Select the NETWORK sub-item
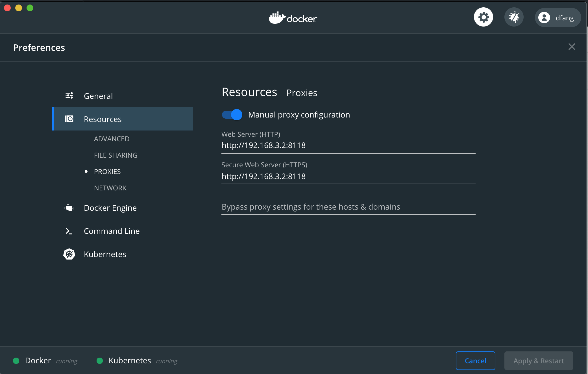This screenshot has height=374, width=588. [x=110, y=188]
